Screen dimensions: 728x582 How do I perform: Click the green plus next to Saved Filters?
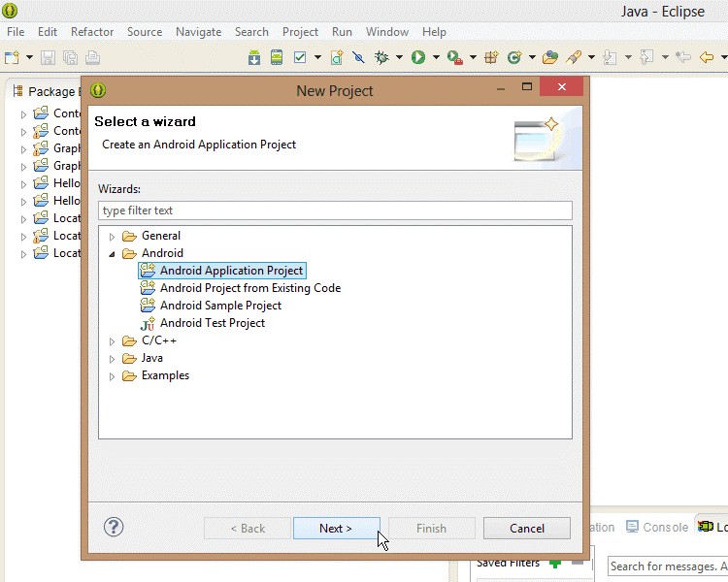[555, 563]
